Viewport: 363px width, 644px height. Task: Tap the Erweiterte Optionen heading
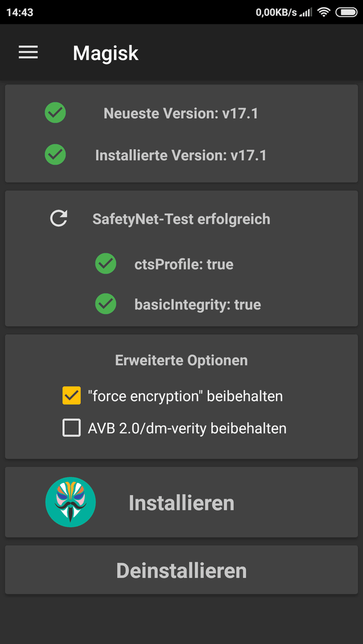(181, 360)
